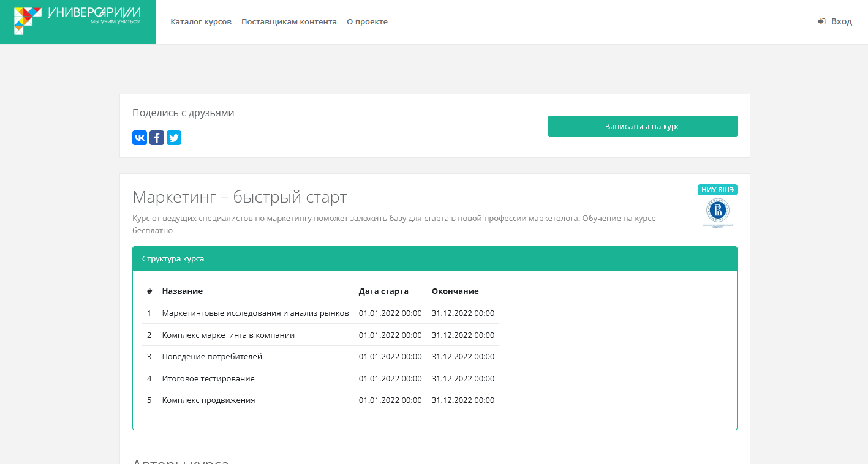Screen dimensions: 868x464
Task: Select the Структура курса panel header
Action: coord(434,259)
